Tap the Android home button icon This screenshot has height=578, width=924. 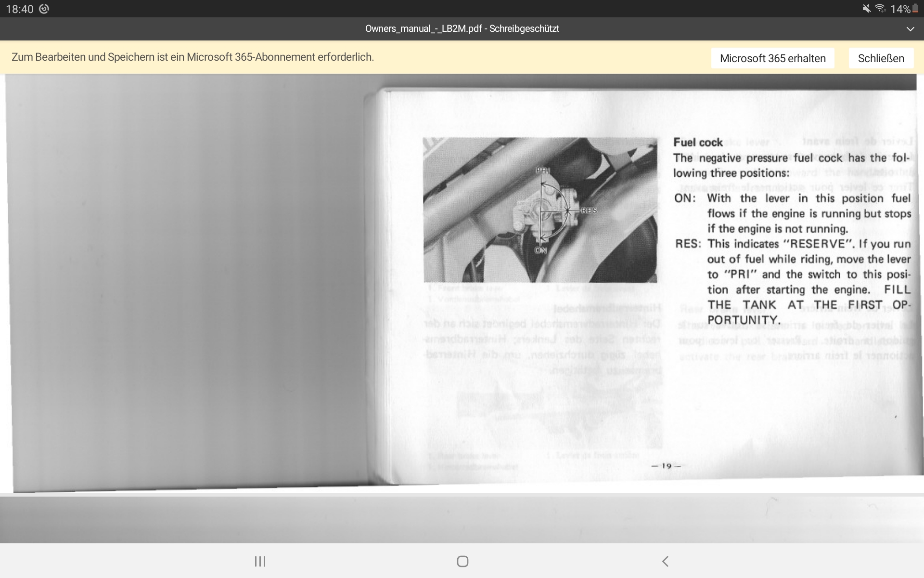click(x=462, y=561)
